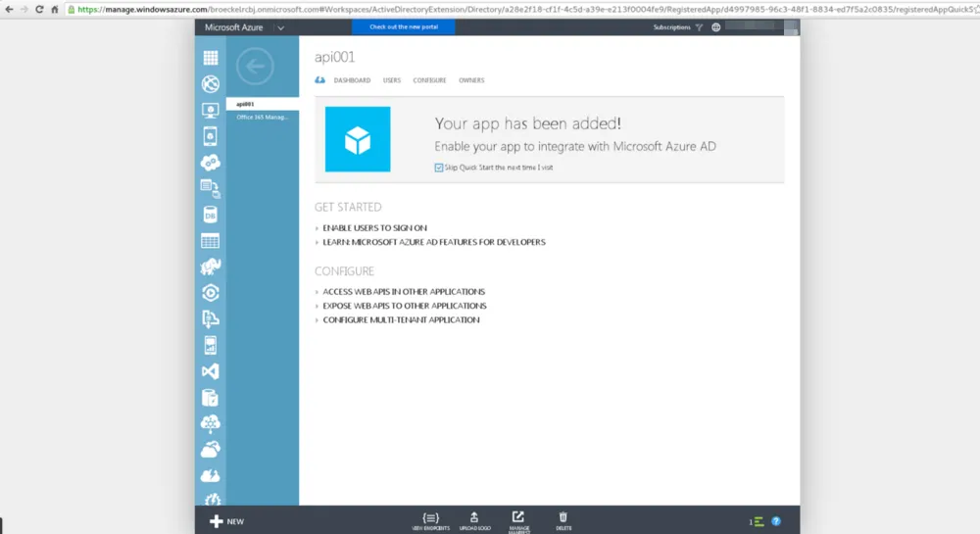
Task: Click the browser back arrow
Action: 9,10
